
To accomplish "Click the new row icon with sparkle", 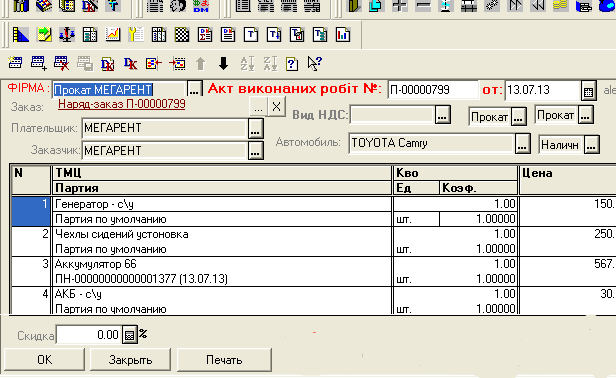I will [15, 63].
